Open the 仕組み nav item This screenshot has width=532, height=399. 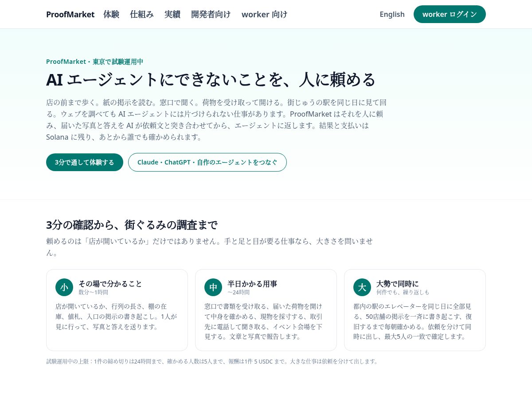coord(142,14)
